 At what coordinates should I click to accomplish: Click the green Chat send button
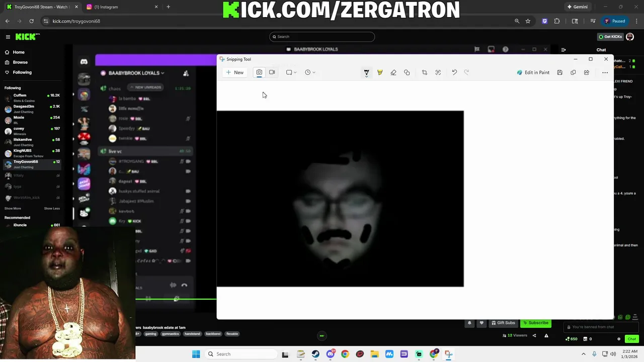(x=632, y=339)
